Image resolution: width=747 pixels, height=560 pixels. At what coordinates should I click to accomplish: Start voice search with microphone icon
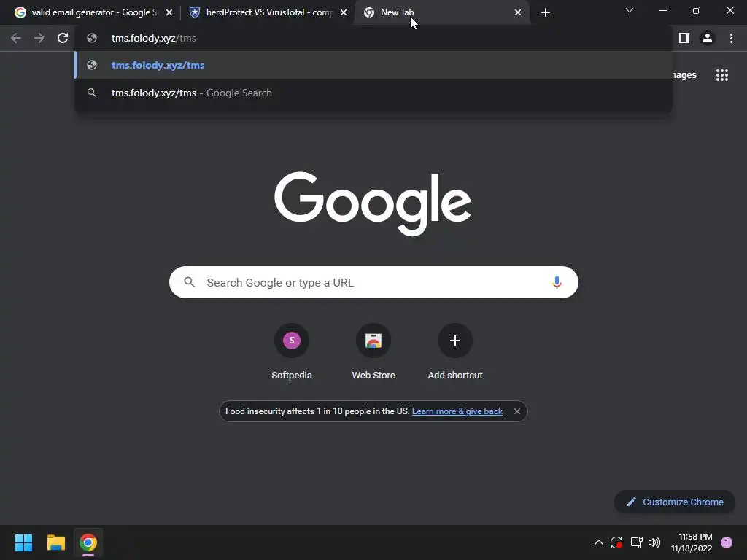click(557, 282)
